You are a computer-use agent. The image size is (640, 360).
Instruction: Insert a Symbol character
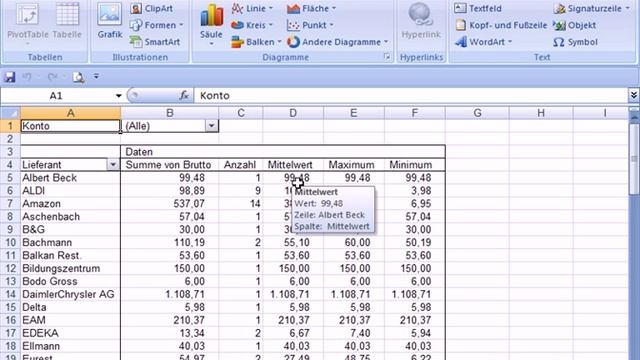click(x=576, y=42)
